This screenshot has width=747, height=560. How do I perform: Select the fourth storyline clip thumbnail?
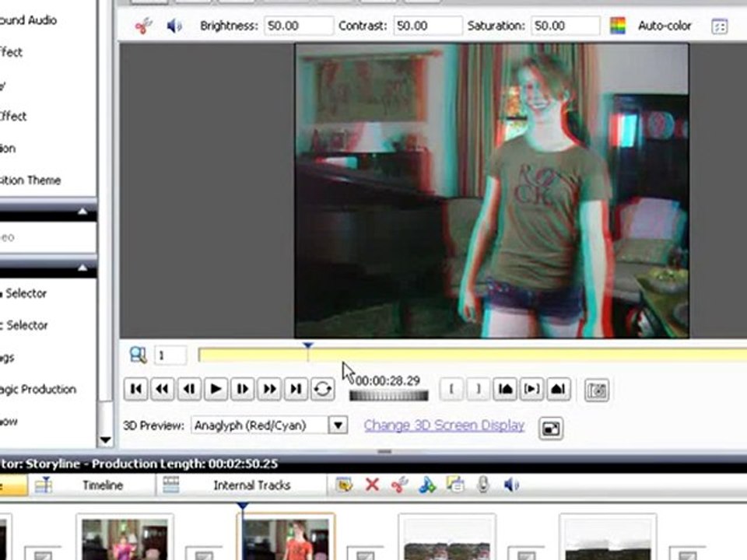coord(608,538)
